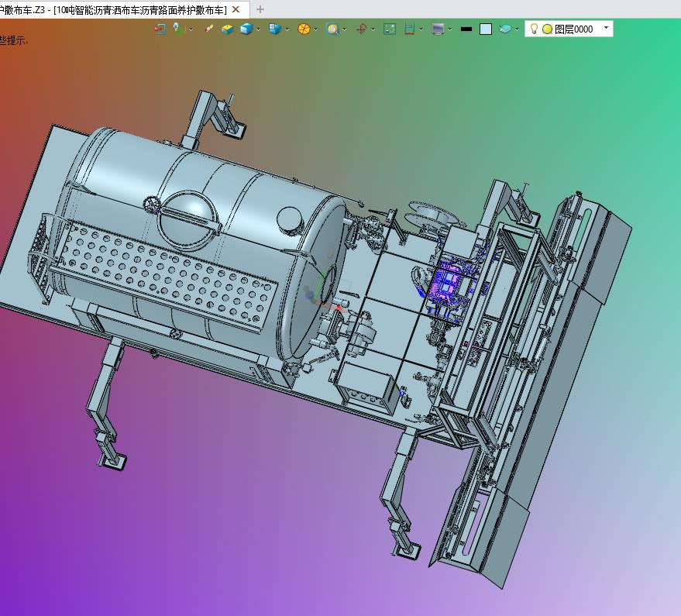The image size is (681, 616).
Task: Click the exit icon at toolbar start
Action: click(160, 29)
